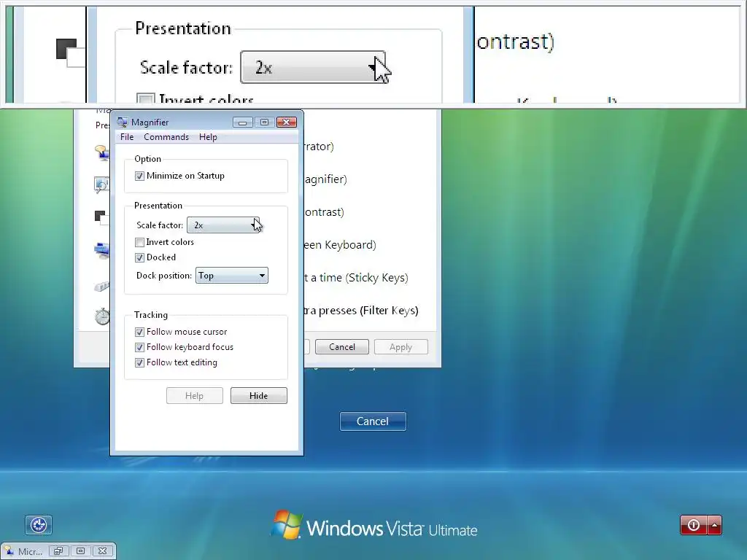Close the minimized Micr... window

(x=102, y=551)
